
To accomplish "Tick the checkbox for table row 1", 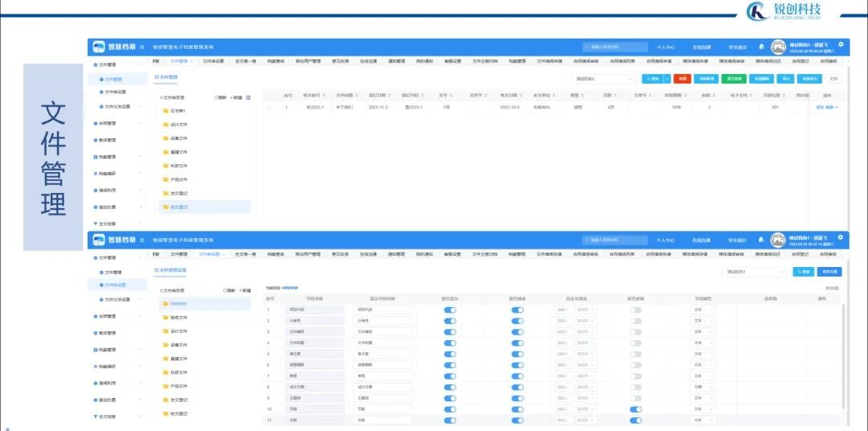I will pyautogui.click(x=269, y=108).
